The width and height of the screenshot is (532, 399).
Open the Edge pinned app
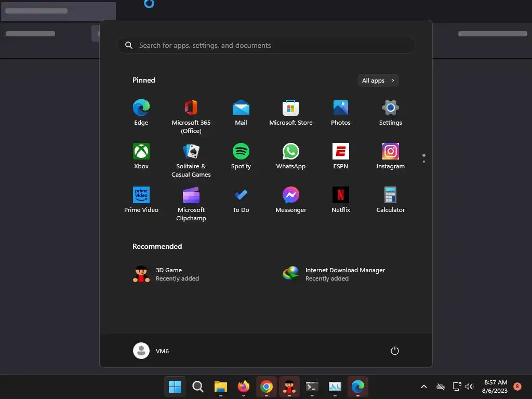(x=141, y=113)
